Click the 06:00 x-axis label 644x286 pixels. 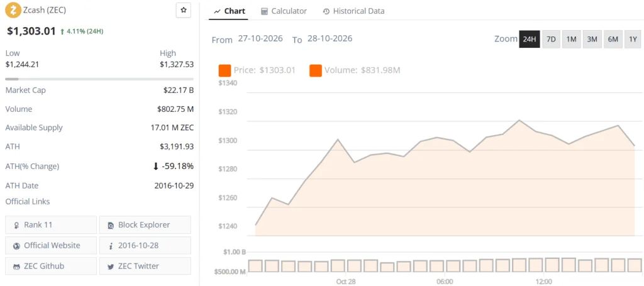coord(445,282)
